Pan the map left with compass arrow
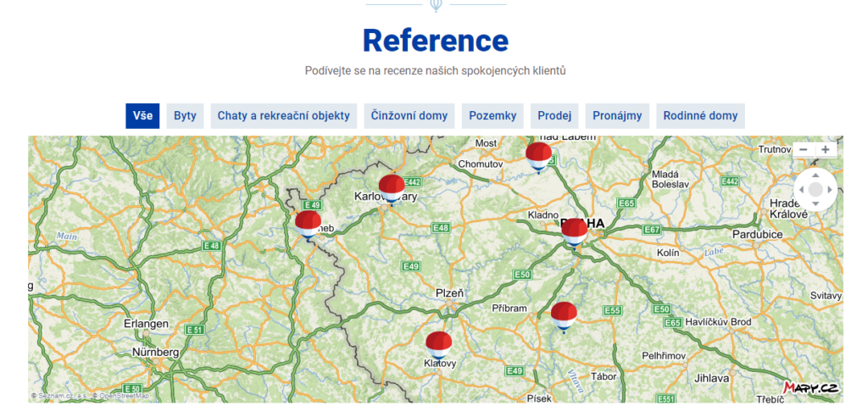 (802, 189)
